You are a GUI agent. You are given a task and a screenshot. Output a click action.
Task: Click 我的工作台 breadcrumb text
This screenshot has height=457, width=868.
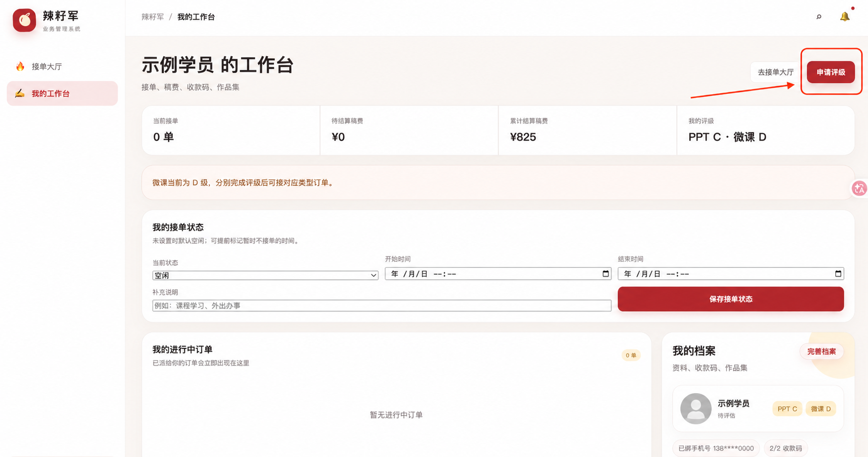(196, 17)
